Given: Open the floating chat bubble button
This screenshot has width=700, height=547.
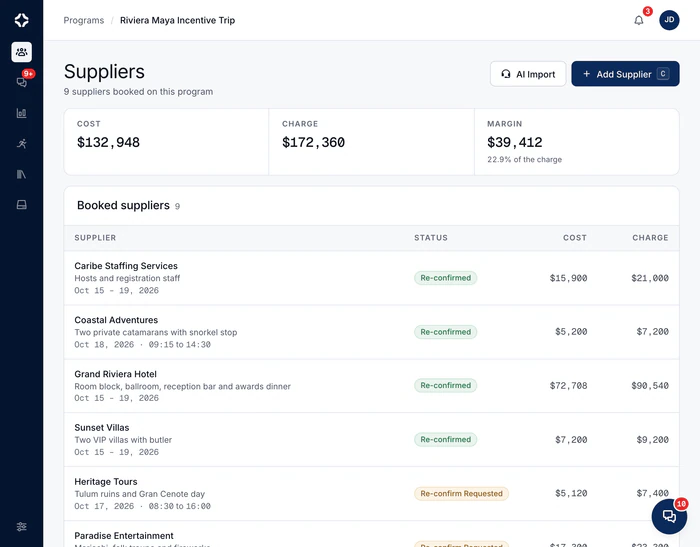Looking at the screenshot, I should click(669, 516).
